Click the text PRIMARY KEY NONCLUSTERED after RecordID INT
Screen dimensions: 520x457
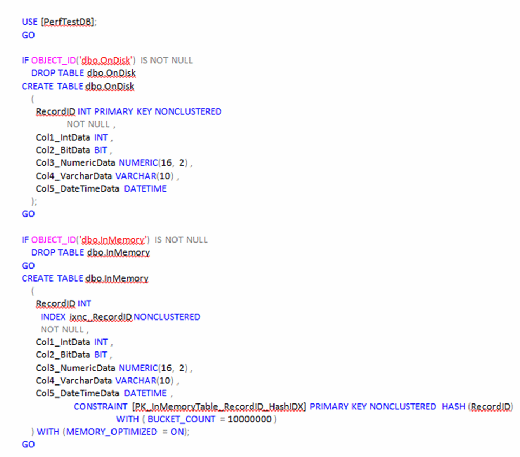coord(158,112)
